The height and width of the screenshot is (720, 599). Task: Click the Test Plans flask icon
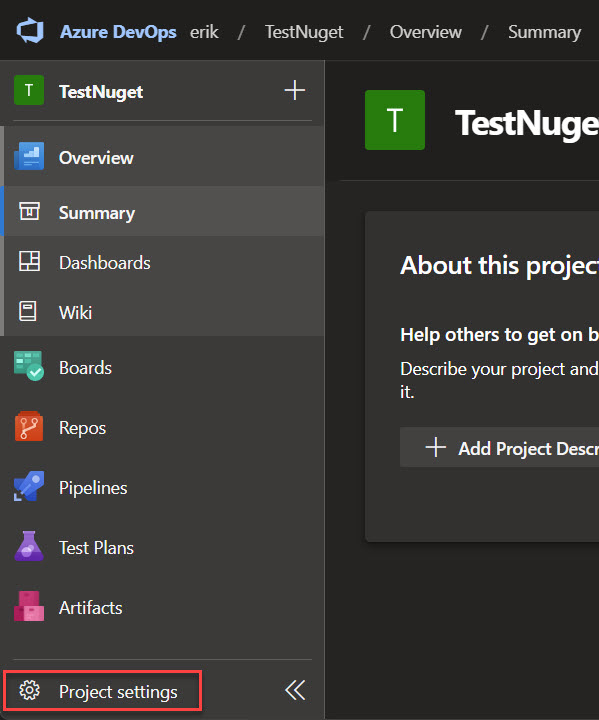29,546
